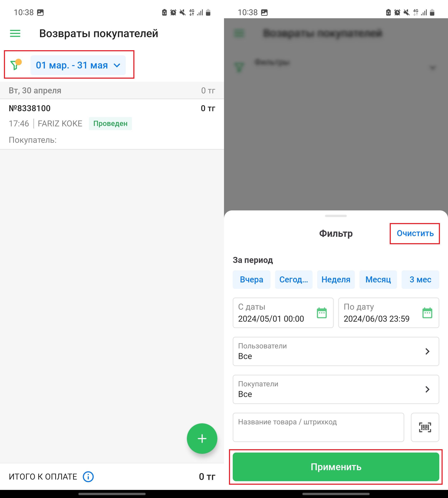
Task: Select the 3 мес period chip
Action: [420, 280]
